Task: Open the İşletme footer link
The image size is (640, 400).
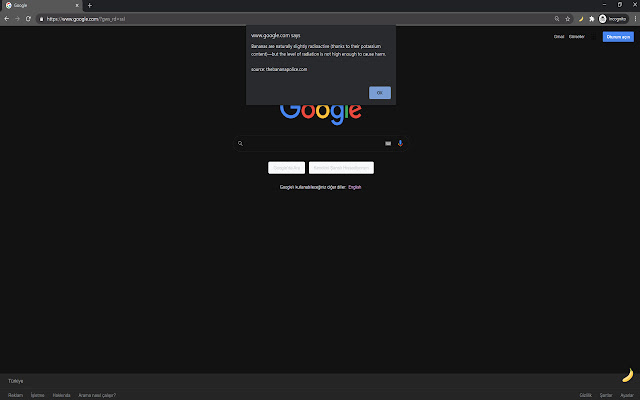Action: 38,395
